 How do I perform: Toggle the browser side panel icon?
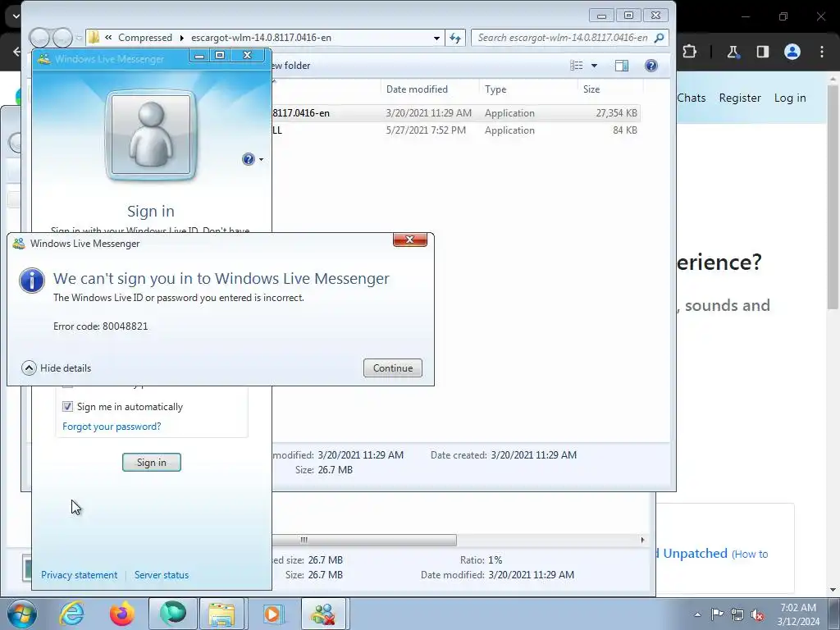pyautogui.click(x=763, y=52)
